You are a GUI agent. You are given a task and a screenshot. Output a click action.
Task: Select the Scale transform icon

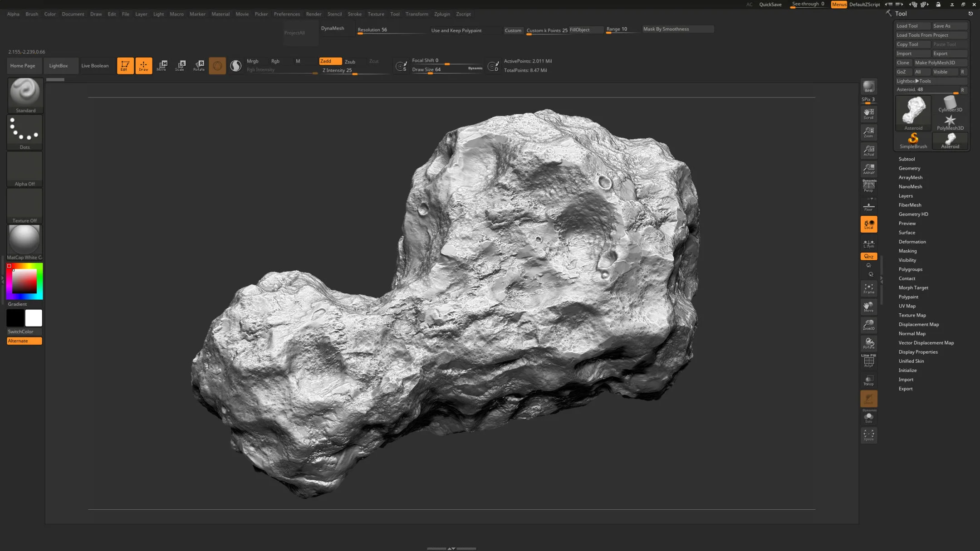point(180,66)
